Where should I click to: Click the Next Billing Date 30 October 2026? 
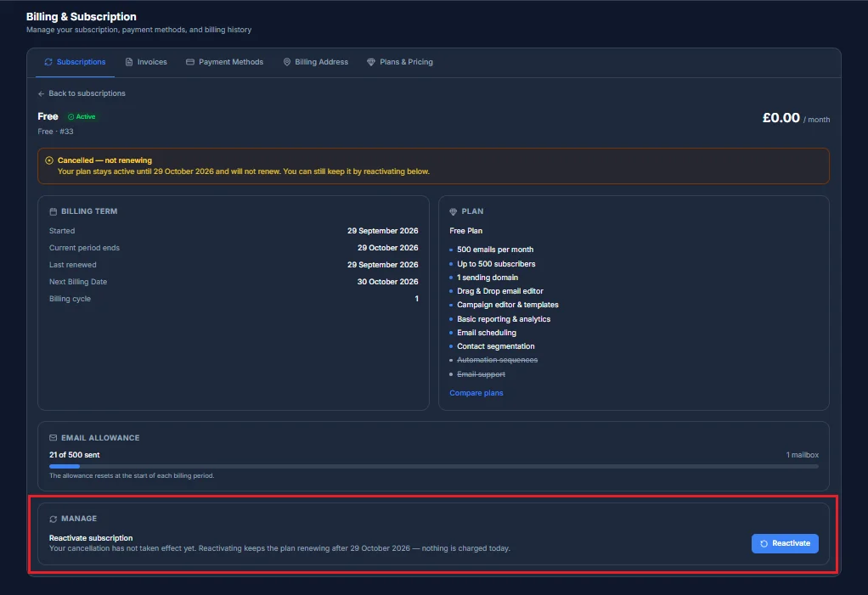tap(387, 282)
